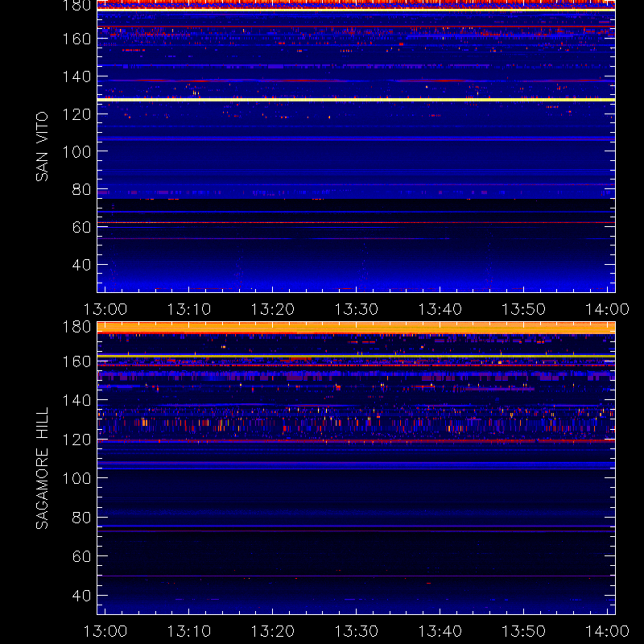Select the 100 label on Sagamore Hill axis
644x644 pixels.
coord(76,478)
